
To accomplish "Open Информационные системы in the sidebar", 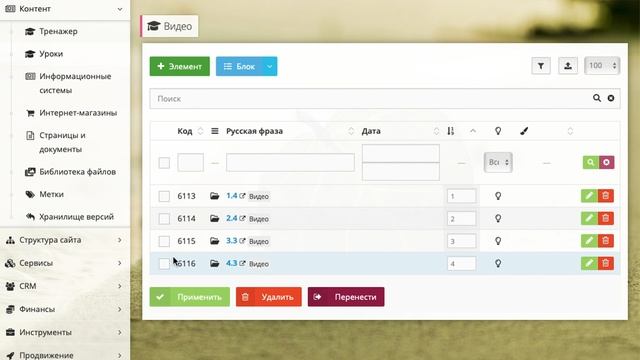I will coord(75,83).
